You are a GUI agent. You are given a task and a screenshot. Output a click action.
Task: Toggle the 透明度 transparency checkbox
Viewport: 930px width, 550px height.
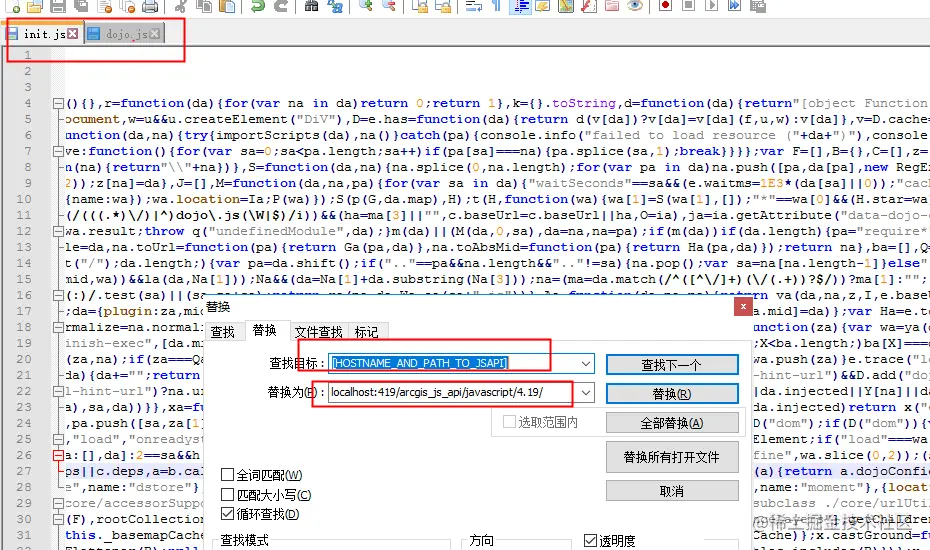click(x=590, y=541)
